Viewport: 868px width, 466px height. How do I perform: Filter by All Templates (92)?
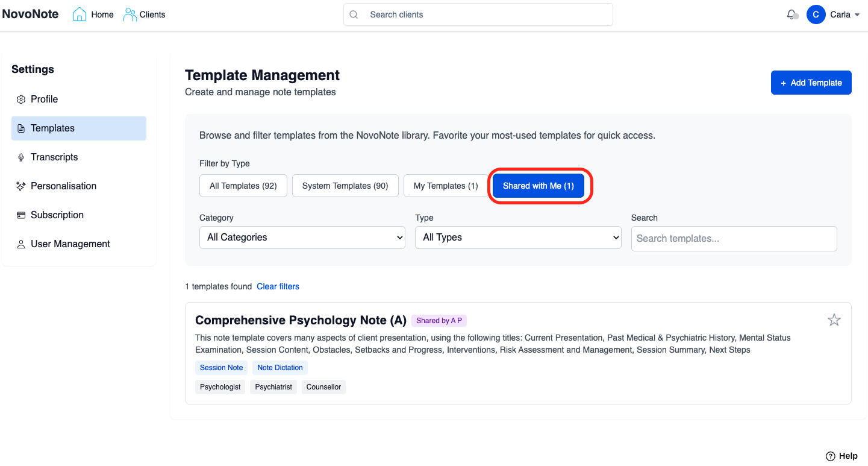tap(243, 186)
